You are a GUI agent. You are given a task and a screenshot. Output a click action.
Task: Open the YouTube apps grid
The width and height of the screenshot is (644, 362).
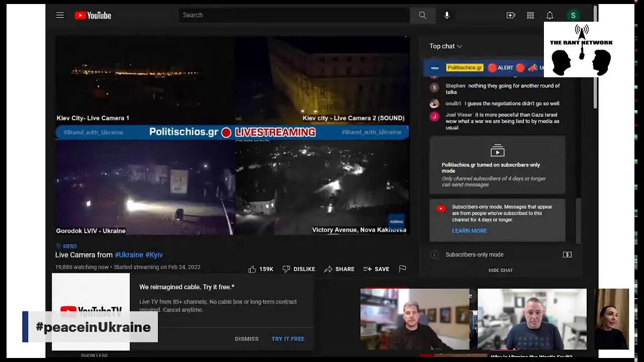pyautogui.click(x=530, y=15)
